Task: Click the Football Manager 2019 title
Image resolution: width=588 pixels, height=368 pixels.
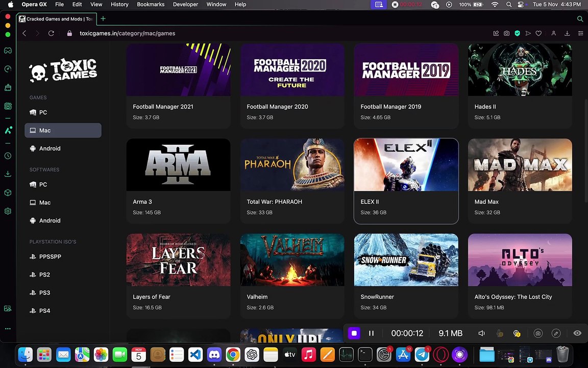Action: [391, 107]
